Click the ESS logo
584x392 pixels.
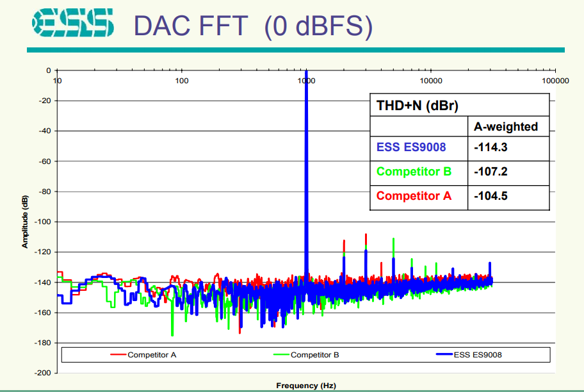(x=72, y=22)
